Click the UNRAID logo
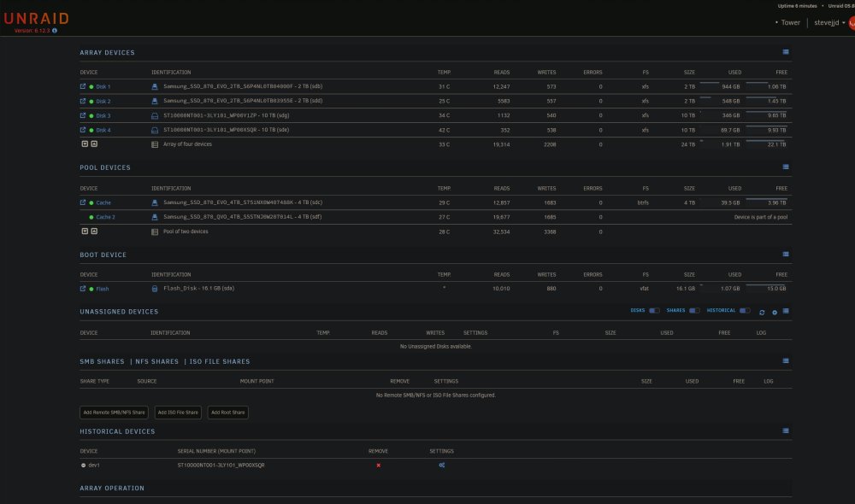855x504 pixels. tap(37, 19)
